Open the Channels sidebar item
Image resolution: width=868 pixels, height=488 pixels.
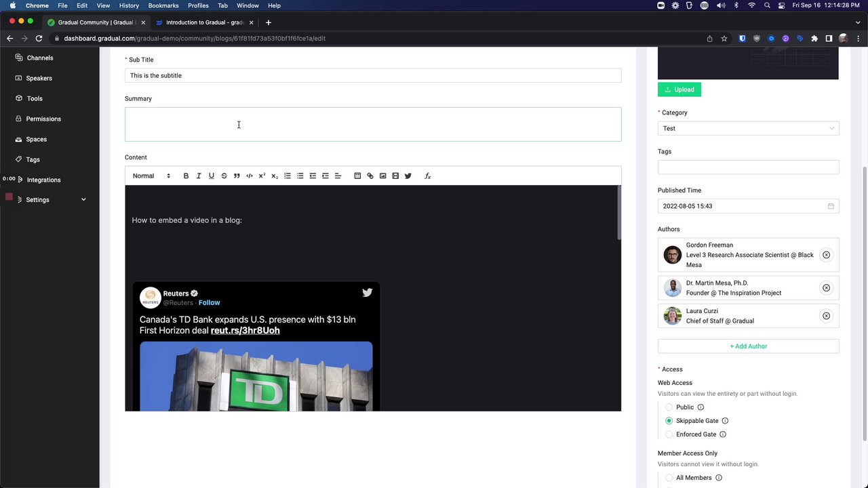[40, 58]
